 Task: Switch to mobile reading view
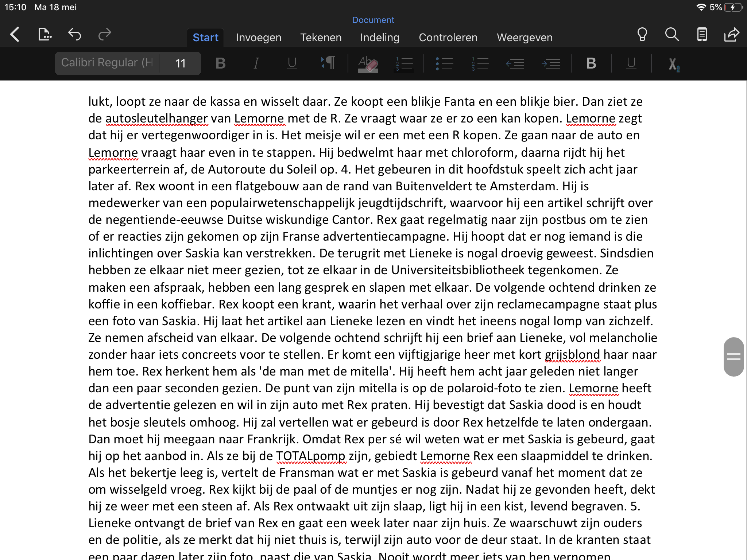point(702,35)
